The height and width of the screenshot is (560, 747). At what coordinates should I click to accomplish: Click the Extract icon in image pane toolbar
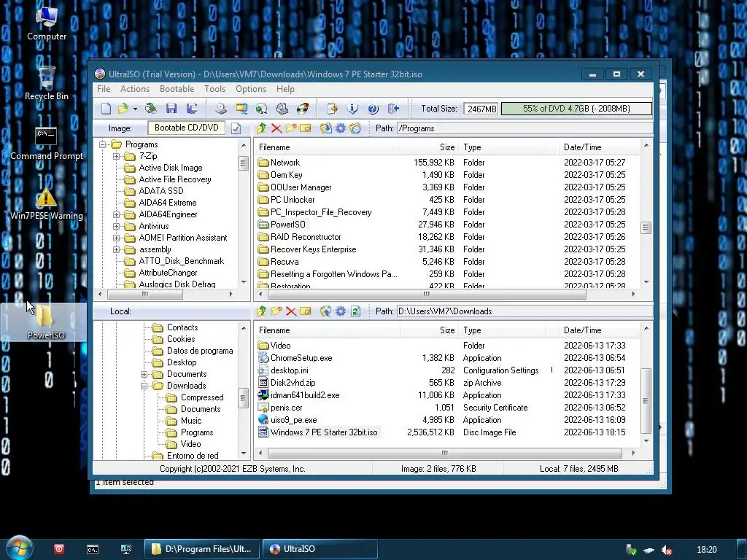[326, 128]
